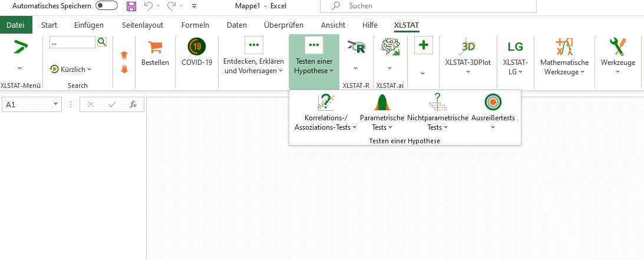
Task: Switch to the Einfügen tab
Action: 89,25
